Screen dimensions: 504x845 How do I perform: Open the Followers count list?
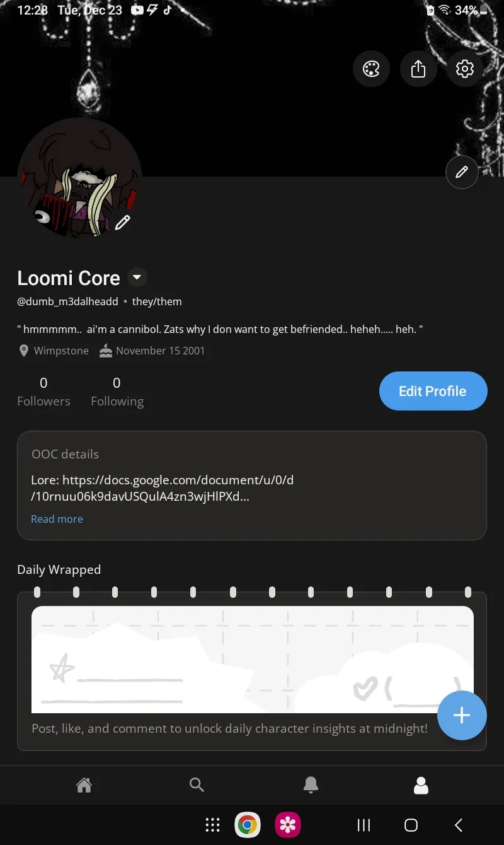coord(43,392)
